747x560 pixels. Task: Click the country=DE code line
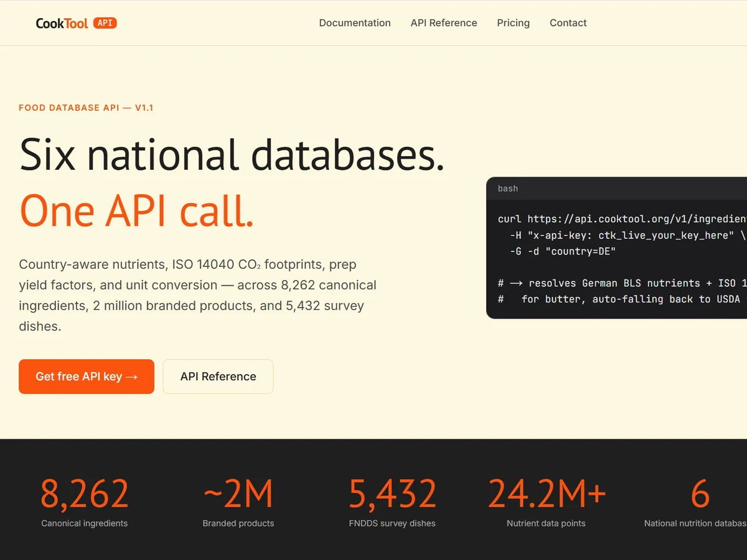(563, 251)
